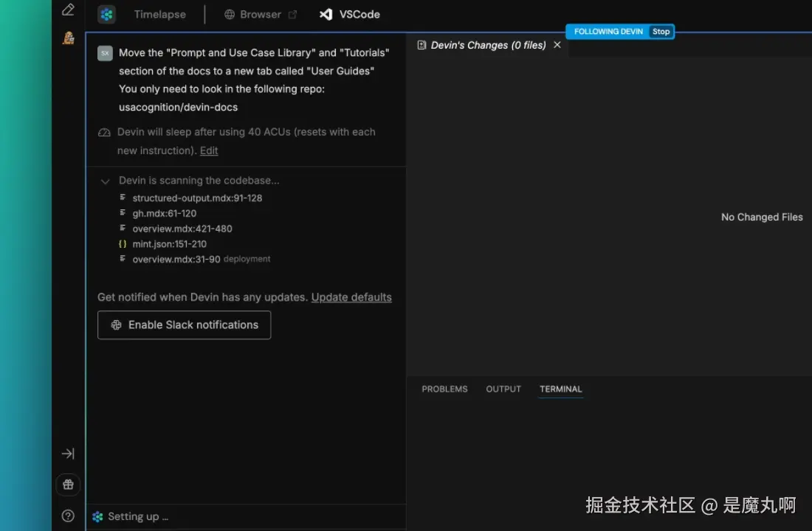Edit the ACU sleep limit
This screenshot has width=812, height=531.
point(209,150)
